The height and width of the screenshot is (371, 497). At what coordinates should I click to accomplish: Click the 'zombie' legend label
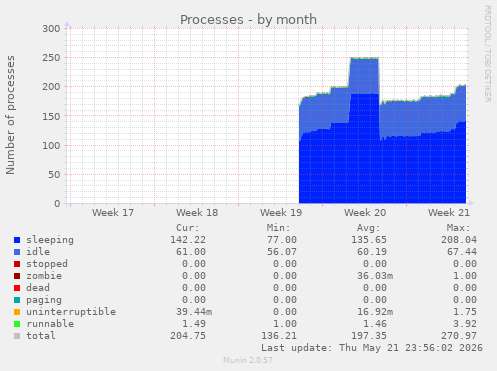click(44, 276)
